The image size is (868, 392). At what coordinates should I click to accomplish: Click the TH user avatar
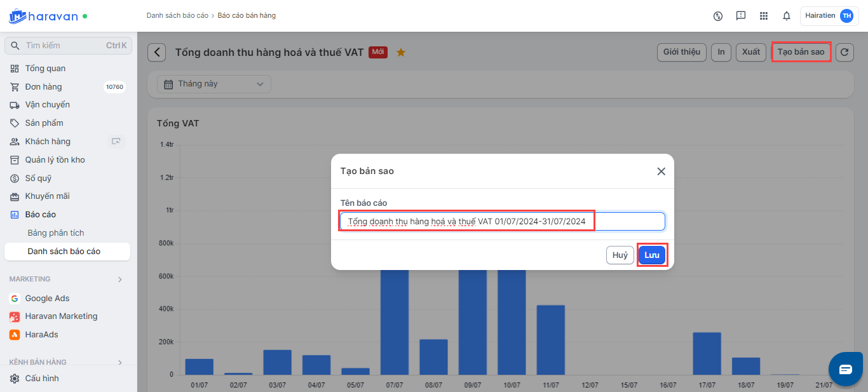coord(846,16)
